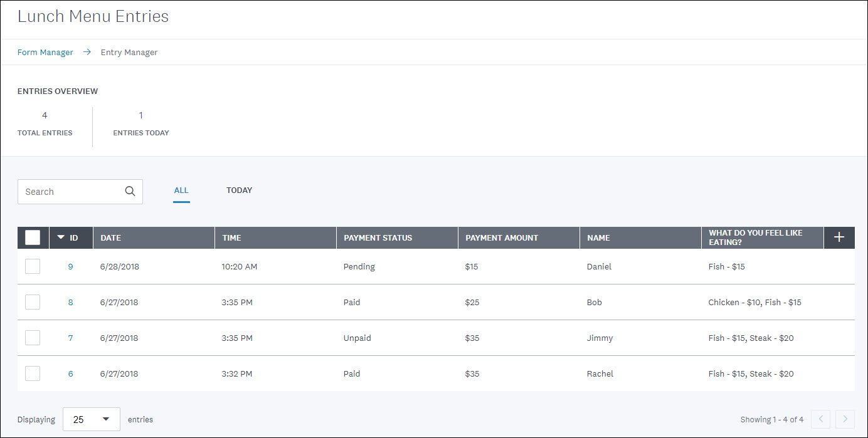This screenshot has height=438, width=868.
Task: Click the breadcrumb arrow after Form Manager
Action: (x=87, y=52)
